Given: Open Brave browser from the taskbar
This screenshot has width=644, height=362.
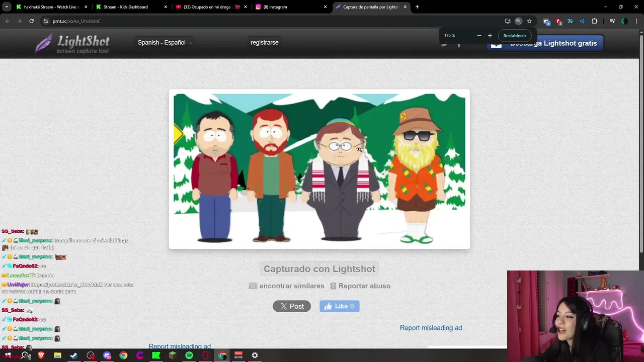Looking at the screenshot, I should coord(41,355).
